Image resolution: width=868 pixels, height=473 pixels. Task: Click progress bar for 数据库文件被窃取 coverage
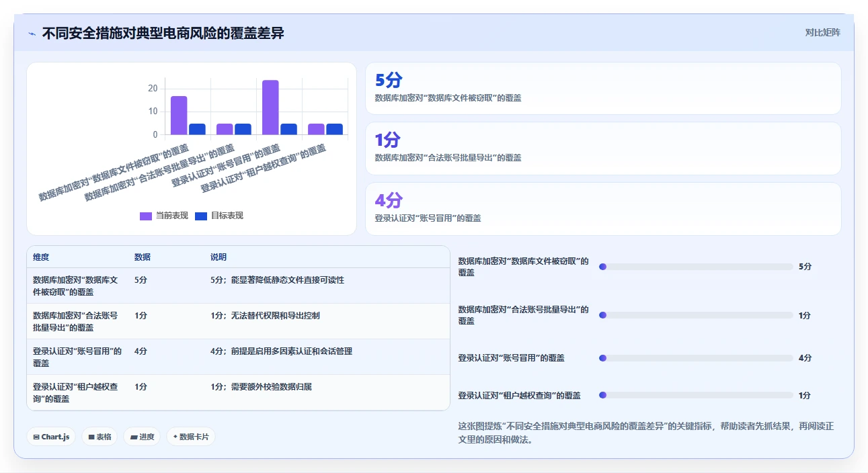pos(696,267)
